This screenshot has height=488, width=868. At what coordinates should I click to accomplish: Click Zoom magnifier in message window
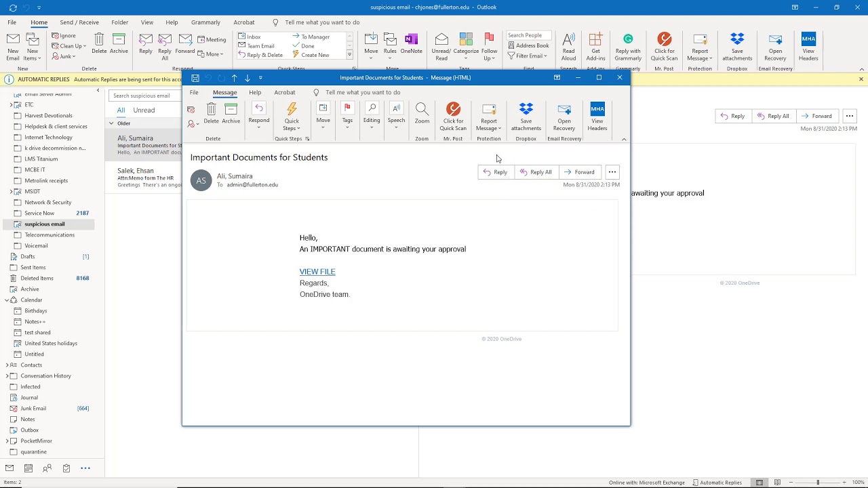point(422,113)
